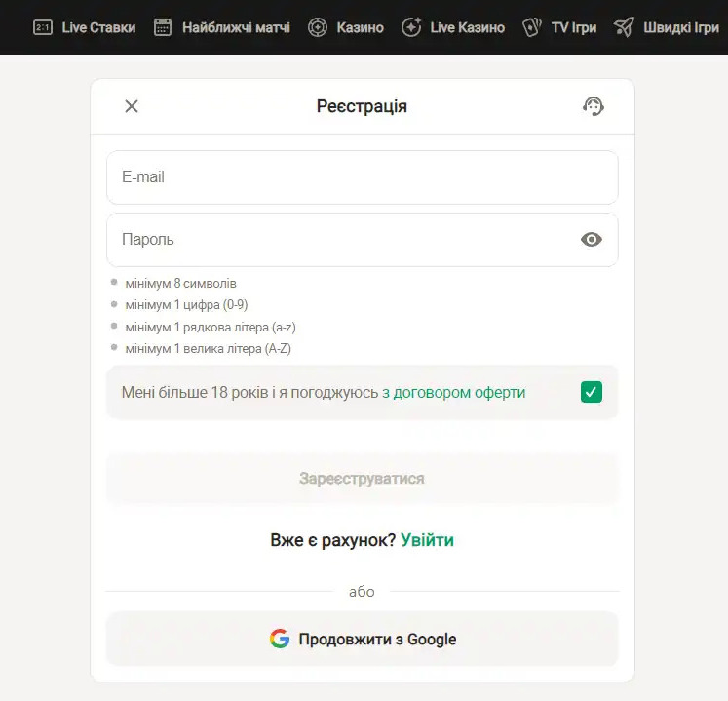Viewport: 728px width, 701px height.
Task: Go to Найближчі матчі section
Action: (236, 27)
